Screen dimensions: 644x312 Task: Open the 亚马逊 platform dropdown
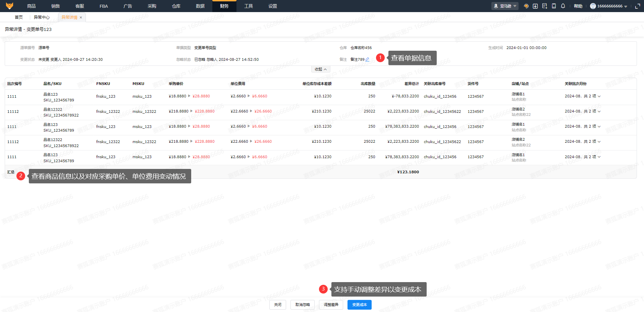(505, 6)
